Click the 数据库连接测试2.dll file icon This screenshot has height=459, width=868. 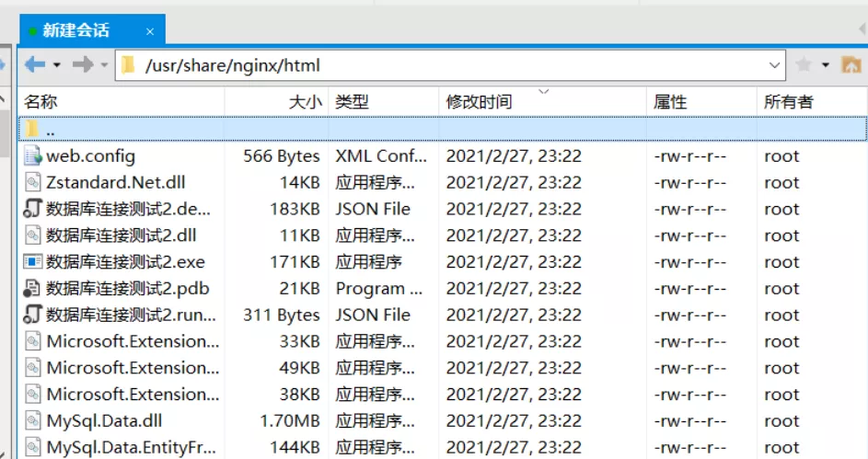click(32, 235)
